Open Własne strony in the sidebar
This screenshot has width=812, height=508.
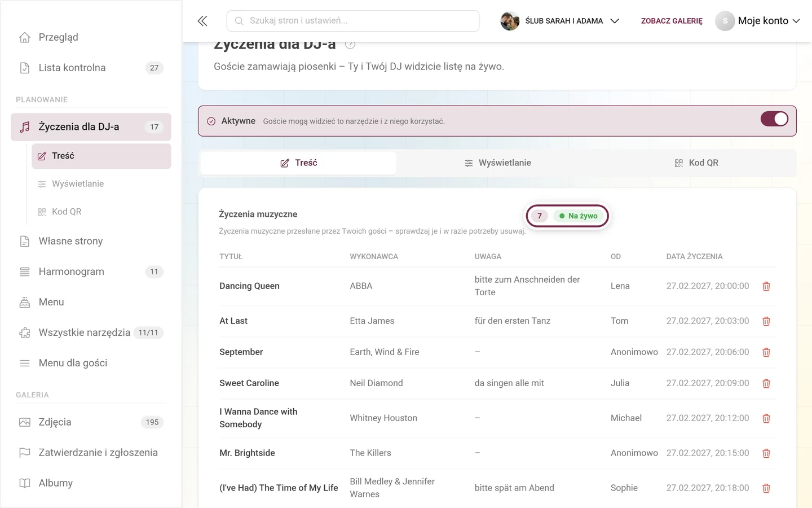click(x=91, y=241)
